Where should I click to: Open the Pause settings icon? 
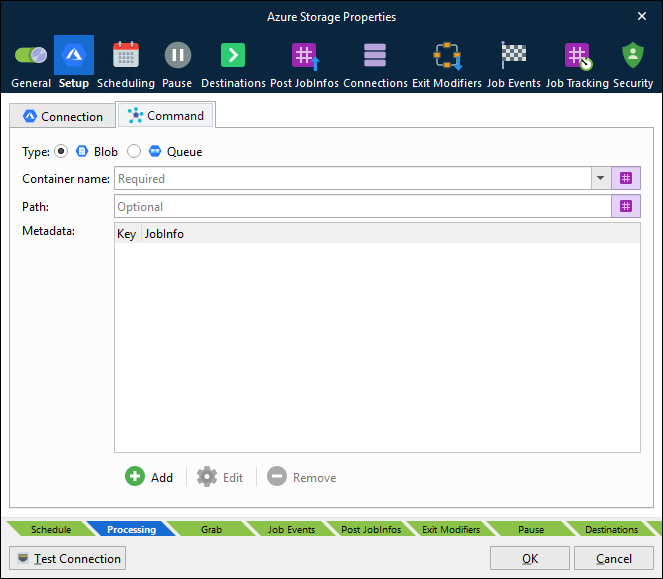tap(178, 55)
